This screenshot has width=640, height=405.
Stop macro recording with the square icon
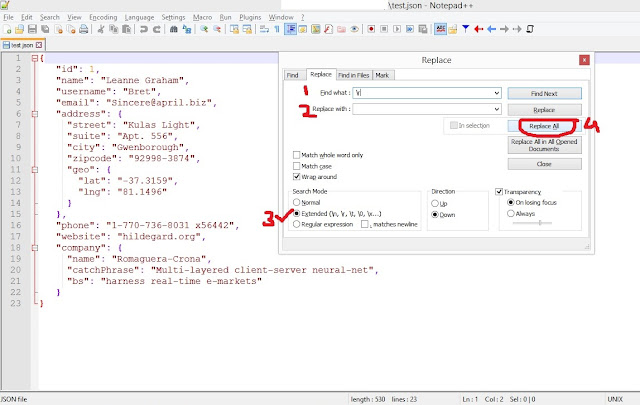[384, 29]
